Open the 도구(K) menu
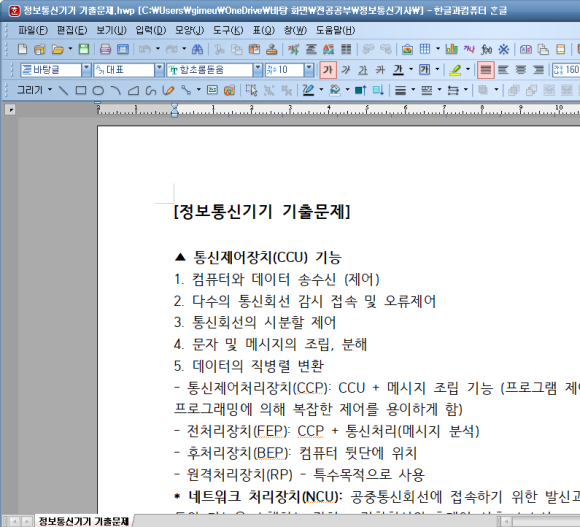The image size is (580, 527). tap(228, 30)
